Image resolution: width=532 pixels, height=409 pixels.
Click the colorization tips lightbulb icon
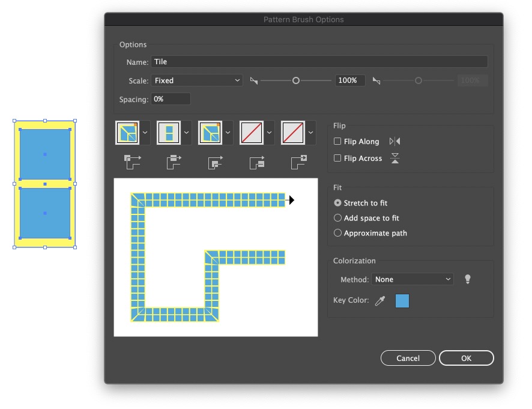pos(468,279)
